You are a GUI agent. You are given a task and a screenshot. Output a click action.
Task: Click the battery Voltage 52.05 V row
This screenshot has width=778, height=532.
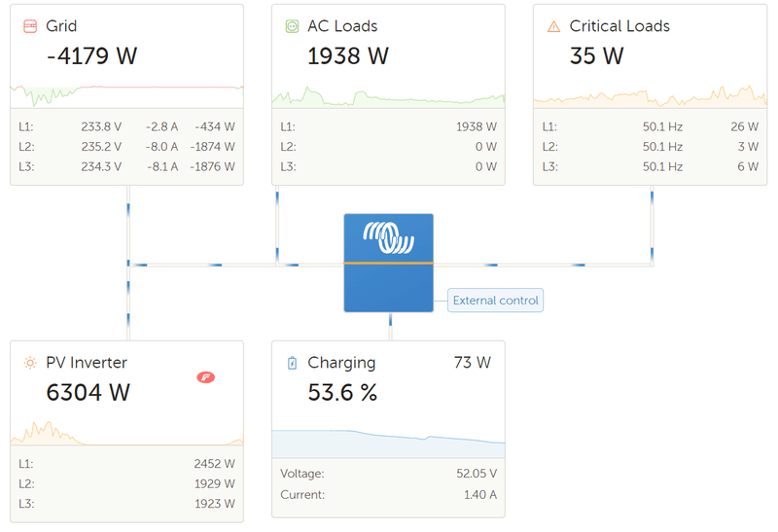click(388, 474)
